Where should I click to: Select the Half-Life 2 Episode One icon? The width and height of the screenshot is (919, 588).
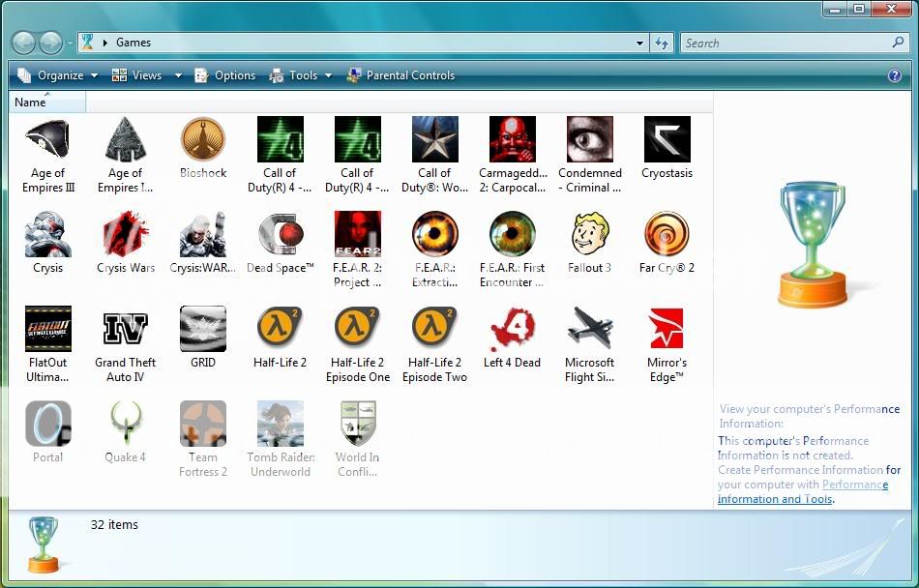point(358,329)
